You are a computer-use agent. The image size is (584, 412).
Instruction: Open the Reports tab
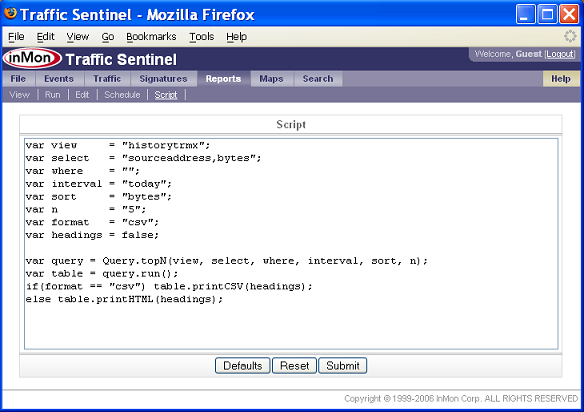[223, 79]
